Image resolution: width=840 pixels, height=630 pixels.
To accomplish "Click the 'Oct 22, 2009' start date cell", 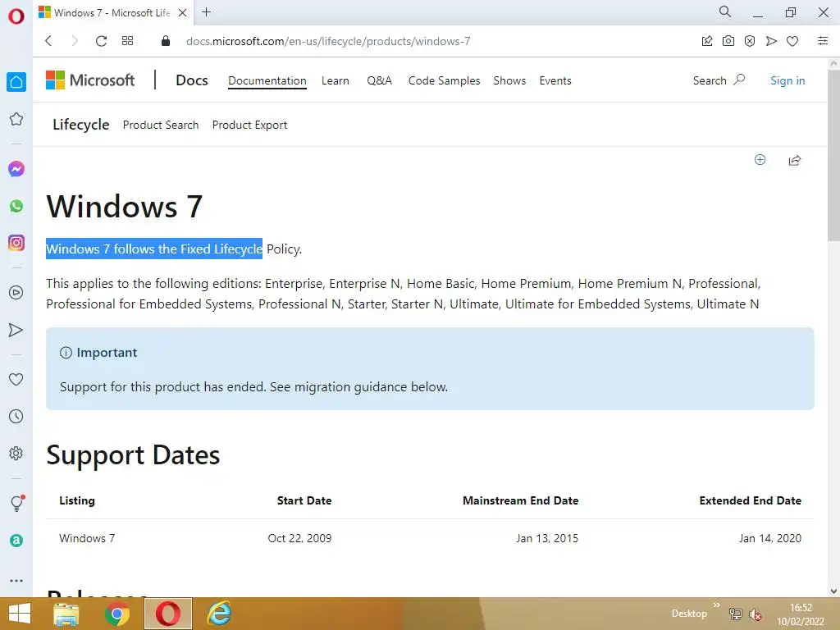I will [x=299, y=538].
